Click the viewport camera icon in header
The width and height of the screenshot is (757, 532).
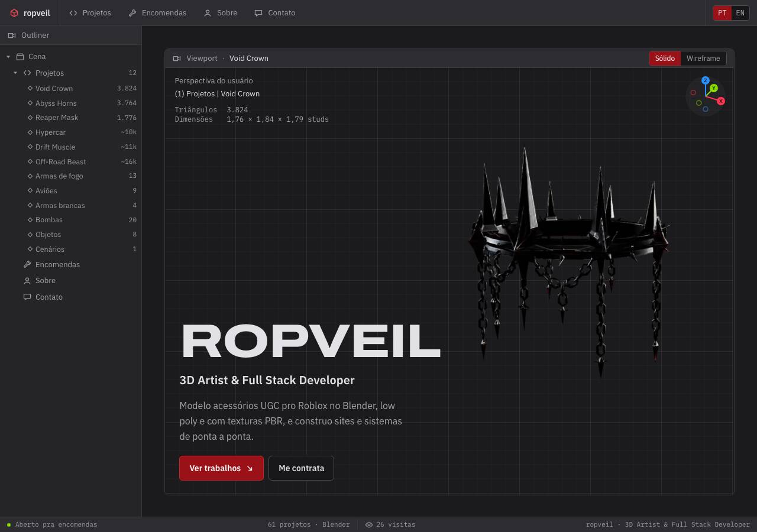coord(177,59)
